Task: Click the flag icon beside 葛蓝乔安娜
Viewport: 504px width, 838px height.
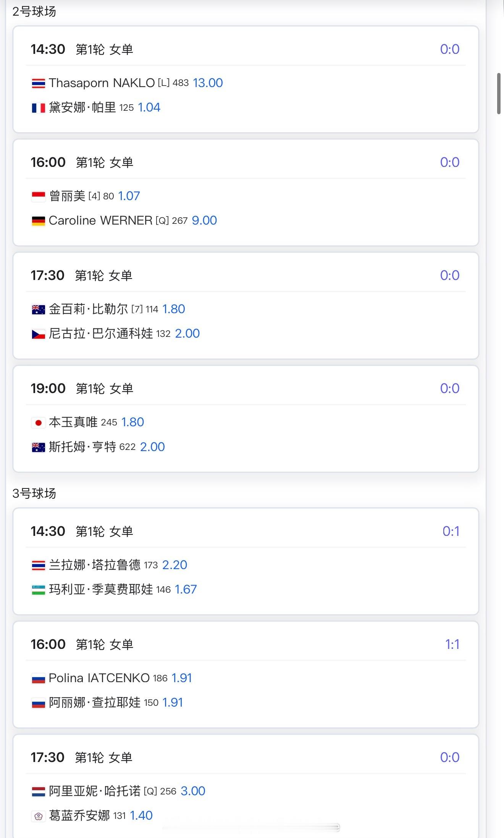Action: (38, 816)
